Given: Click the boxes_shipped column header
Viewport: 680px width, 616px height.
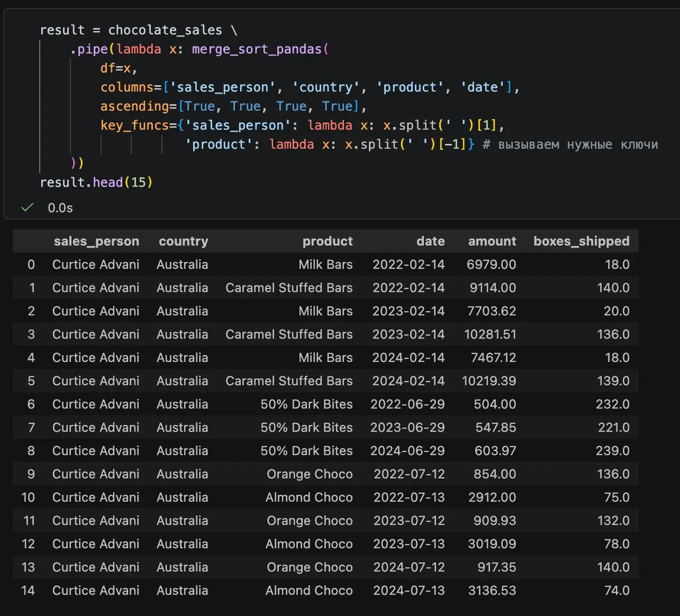Looking at the screenshot, I should pyautogui.click(x=581, y=241).
